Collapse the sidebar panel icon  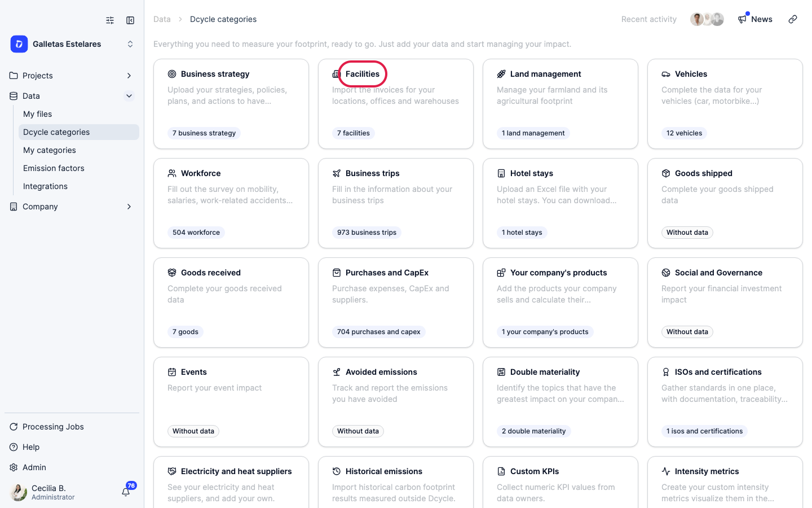tap(130, 20)
